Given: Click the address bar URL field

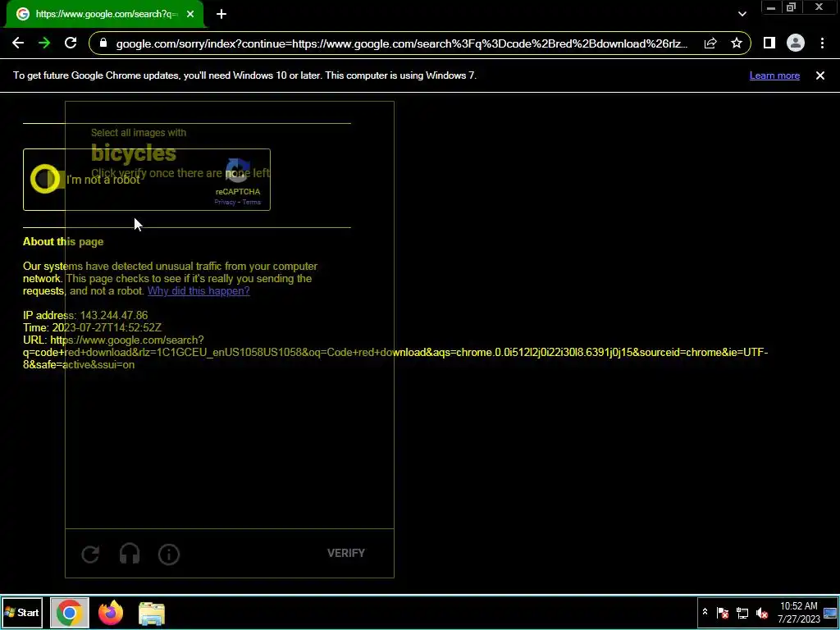Looking at the screenshot, I should coord(402,43).
